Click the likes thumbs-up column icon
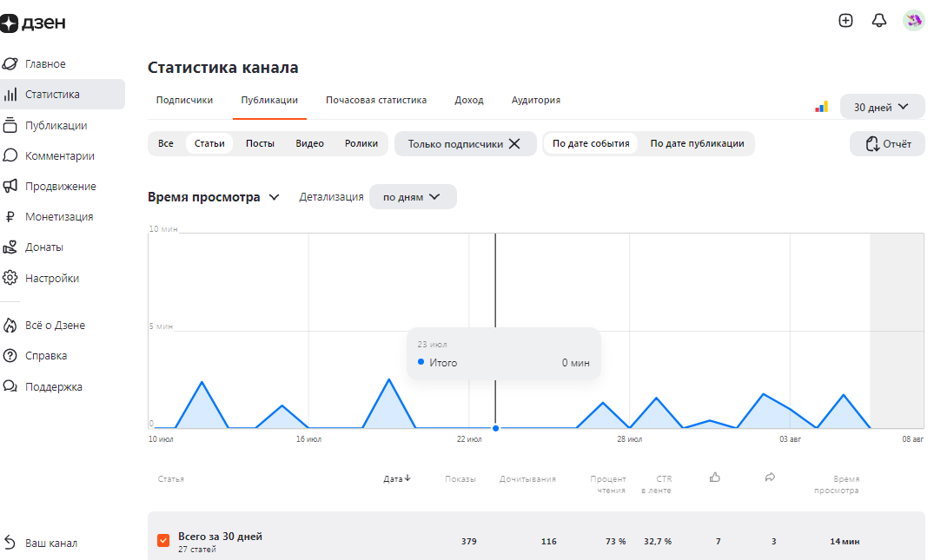 pos(715,478)
